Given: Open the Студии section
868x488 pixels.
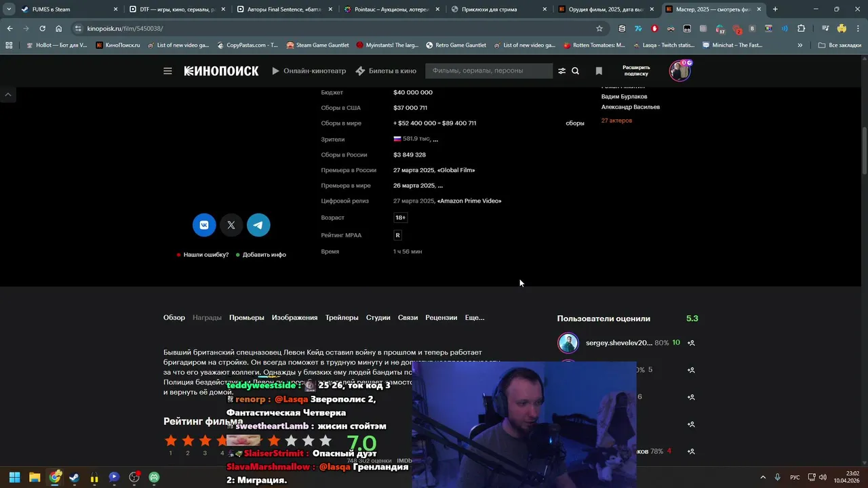Looking at the screenshot, I should click(378, 318).
